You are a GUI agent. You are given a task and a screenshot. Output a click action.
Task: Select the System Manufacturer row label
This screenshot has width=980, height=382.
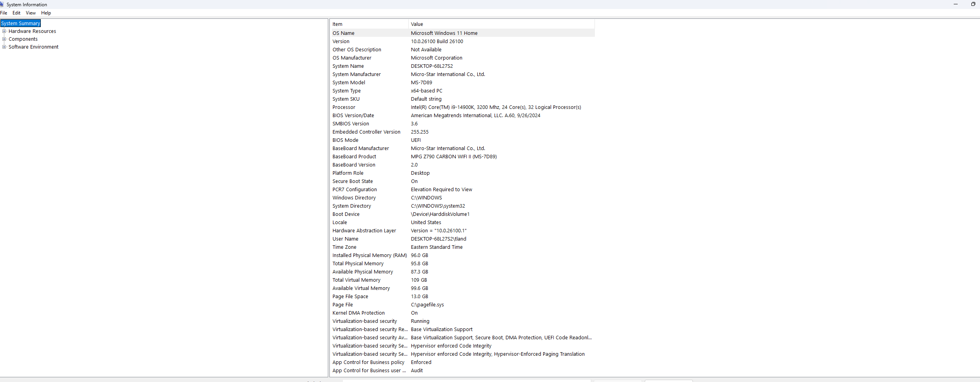tap(356, 74)
